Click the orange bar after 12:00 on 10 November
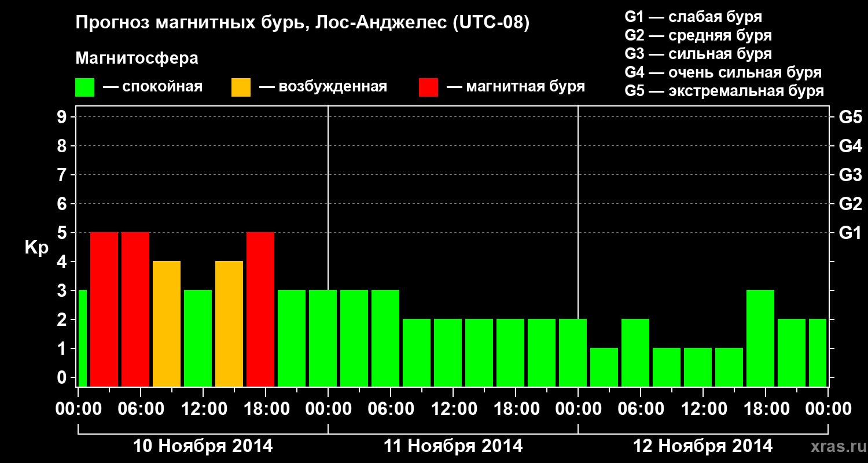 coord(229,324)
